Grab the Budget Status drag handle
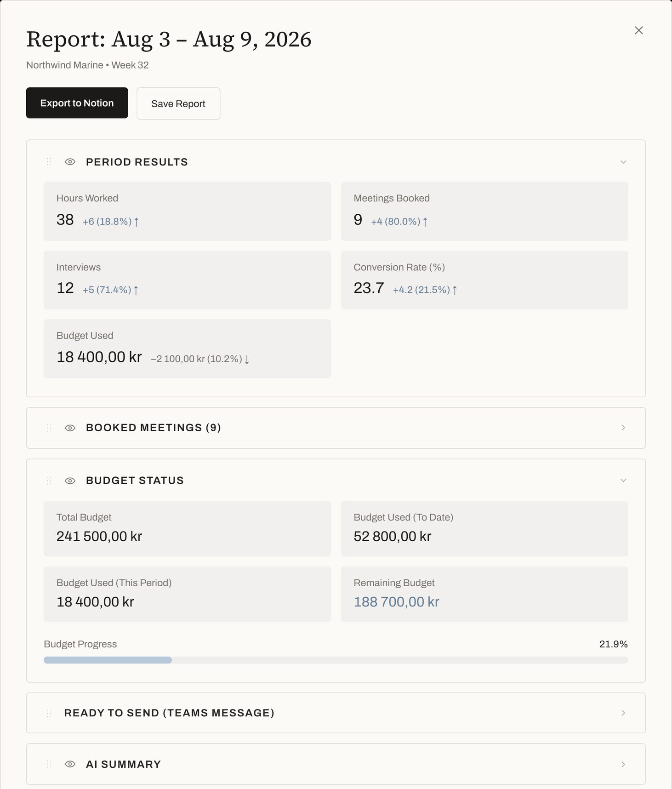The width and height of the screenshot is (672, 789). coord(49,480)
